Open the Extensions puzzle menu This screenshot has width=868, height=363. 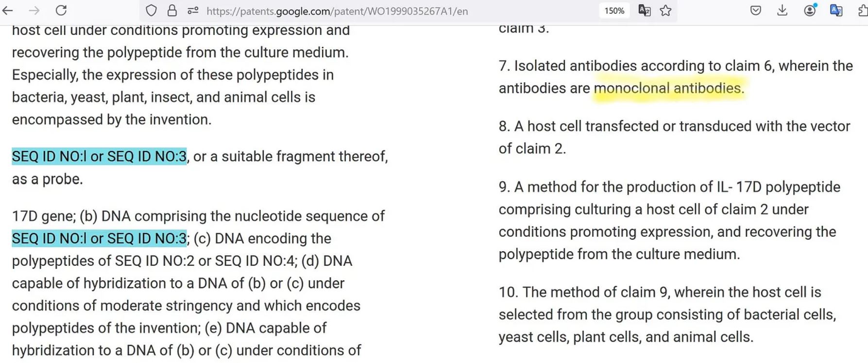[x=863, y=11]
